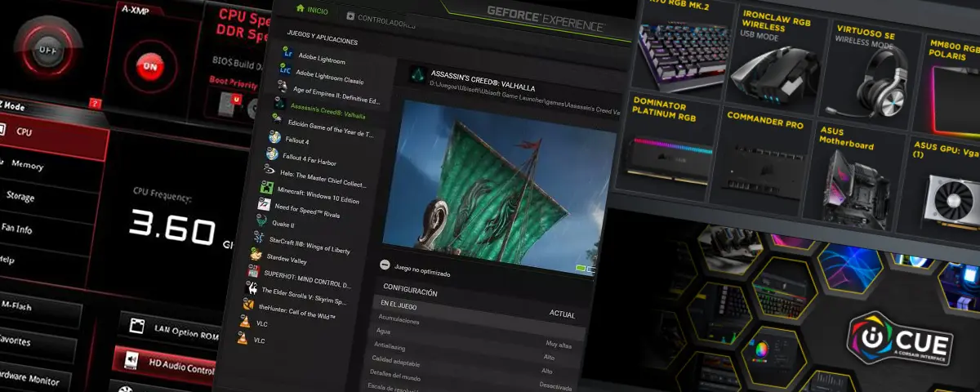This screenshot has width=980, height=392.
Task: Open the Favorites button in BIOS
Action: pyautogui.click(x=37, y=343)
